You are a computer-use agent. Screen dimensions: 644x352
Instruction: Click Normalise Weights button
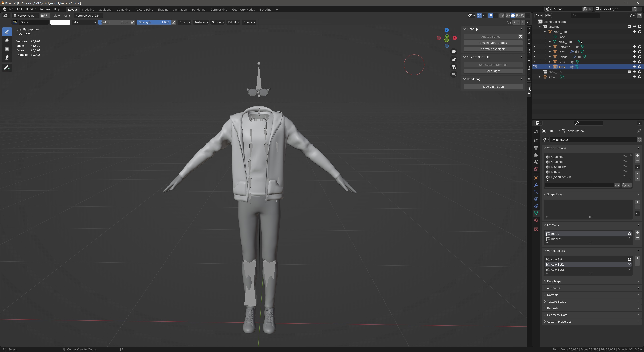[493, 49]
